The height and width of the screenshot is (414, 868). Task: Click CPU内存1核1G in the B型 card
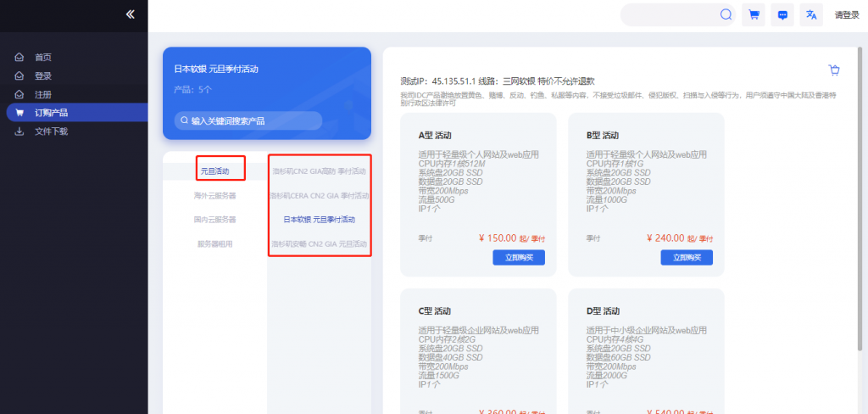[x=615, y=164]
